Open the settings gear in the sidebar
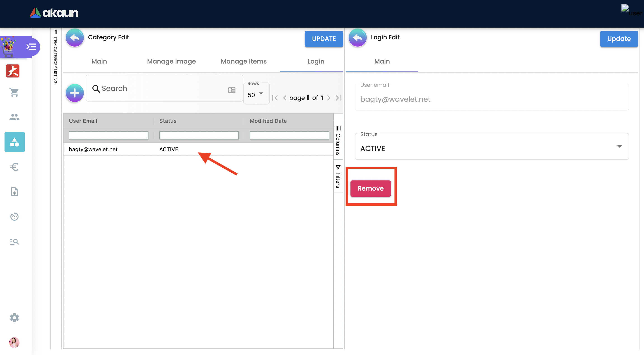 point(14,318)
